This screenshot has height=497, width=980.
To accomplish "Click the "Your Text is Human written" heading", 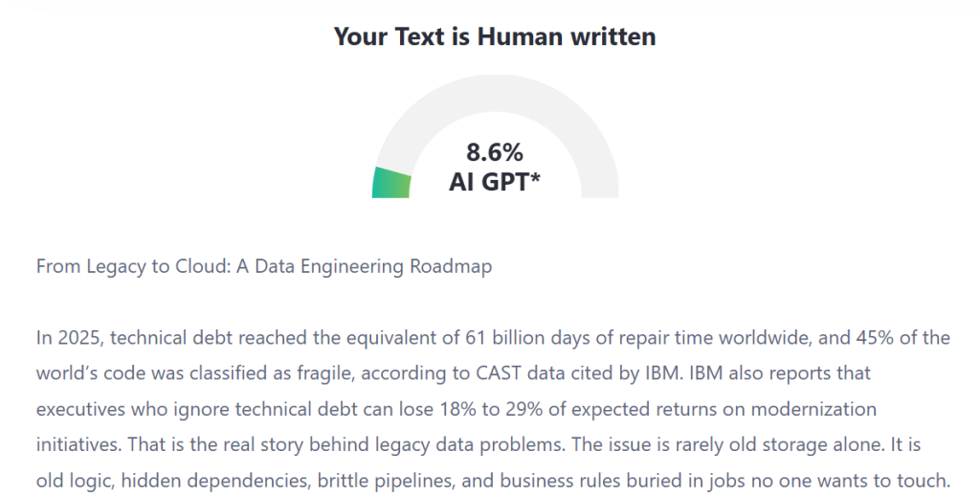I will [495, 37].
